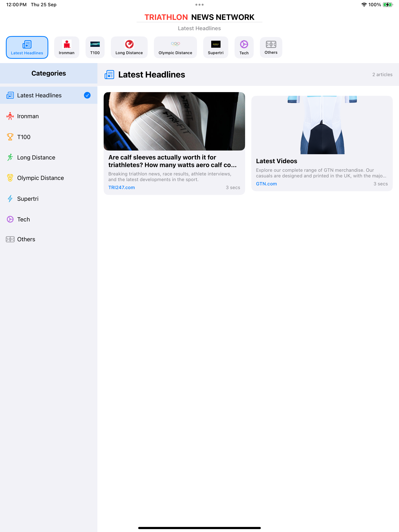Open the calf sleeve article photo
This screenshot has height=532, width=399.
point(174,122)
